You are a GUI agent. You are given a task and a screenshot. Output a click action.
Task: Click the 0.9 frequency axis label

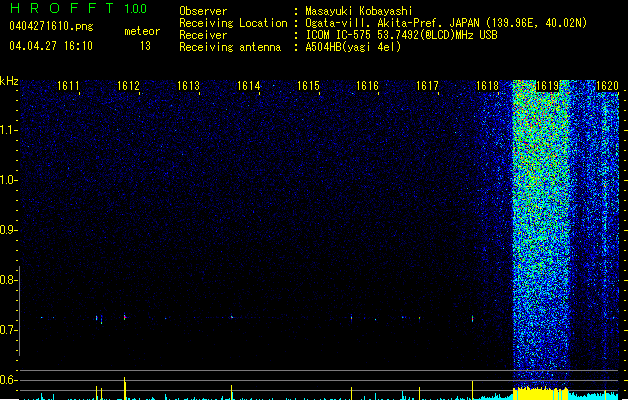pos(9,230)
